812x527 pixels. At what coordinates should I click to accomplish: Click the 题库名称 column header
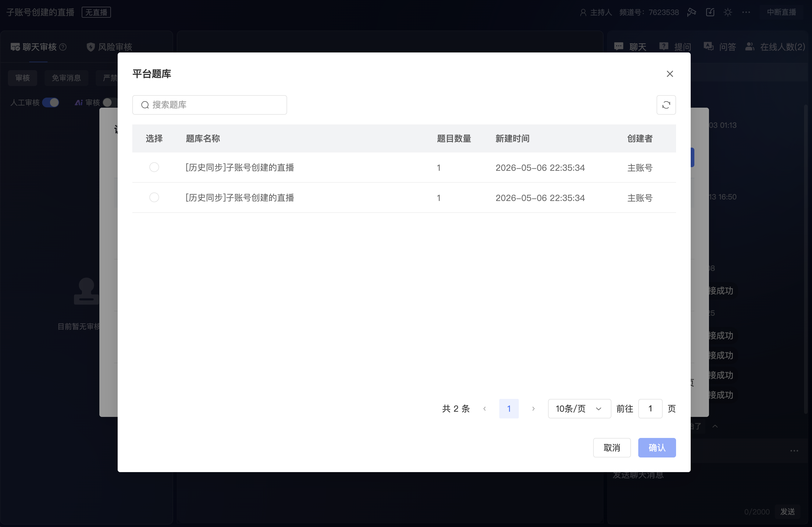[x=203, y=138]
